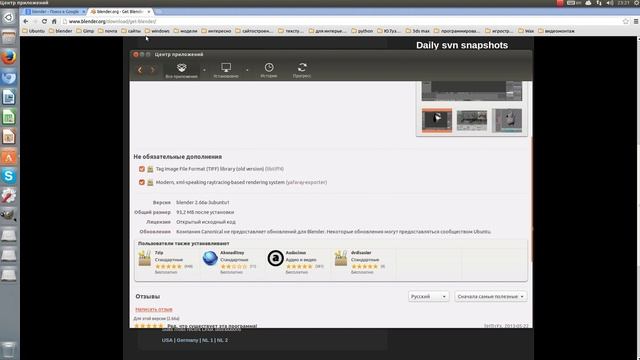The height and width of the screenshot is (360, 640).
Task: Open review sorting dropdown
Action: pyautogui.click(x=491, y=296)
